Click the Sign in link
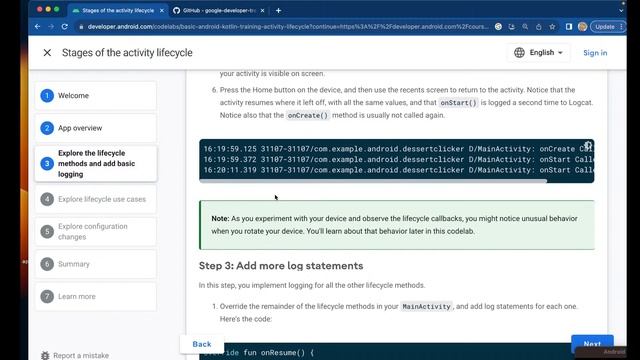Viewport: 640px width, 360px height. 595,53
